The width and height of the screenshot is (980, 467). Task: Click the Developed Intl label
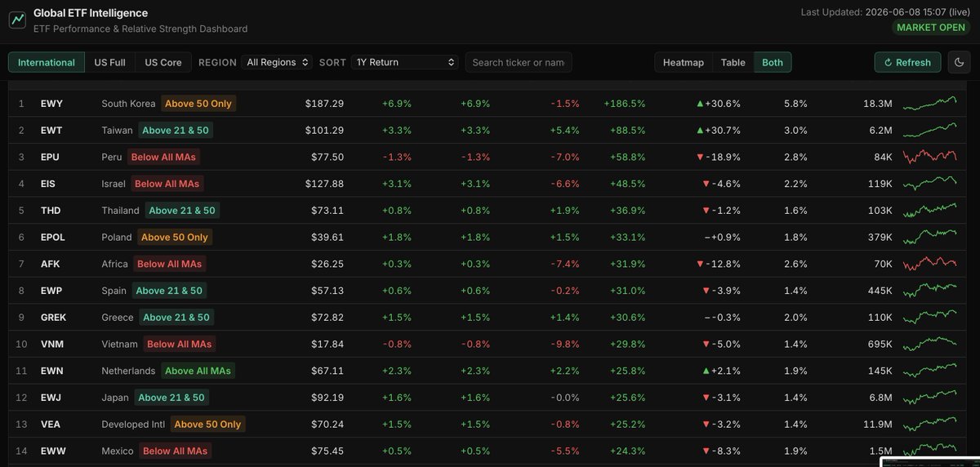(133, 425)
